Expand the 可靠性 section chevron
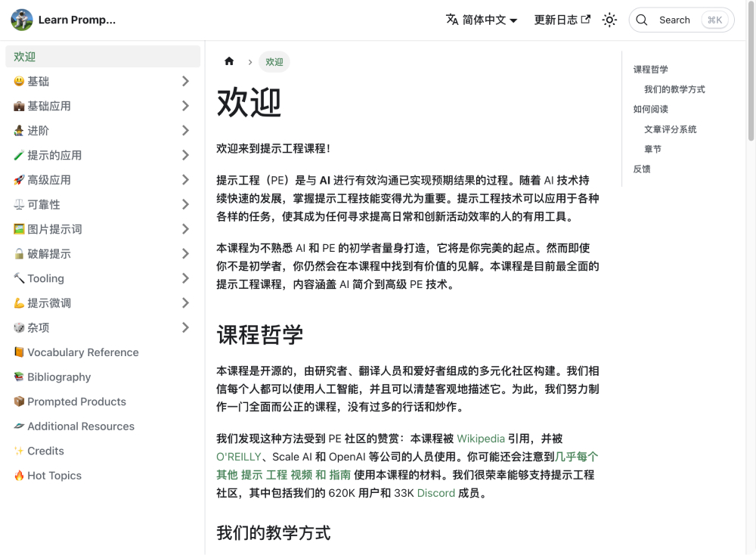The image size is (756, 555). pyautogui.click(x=187, y=204)
